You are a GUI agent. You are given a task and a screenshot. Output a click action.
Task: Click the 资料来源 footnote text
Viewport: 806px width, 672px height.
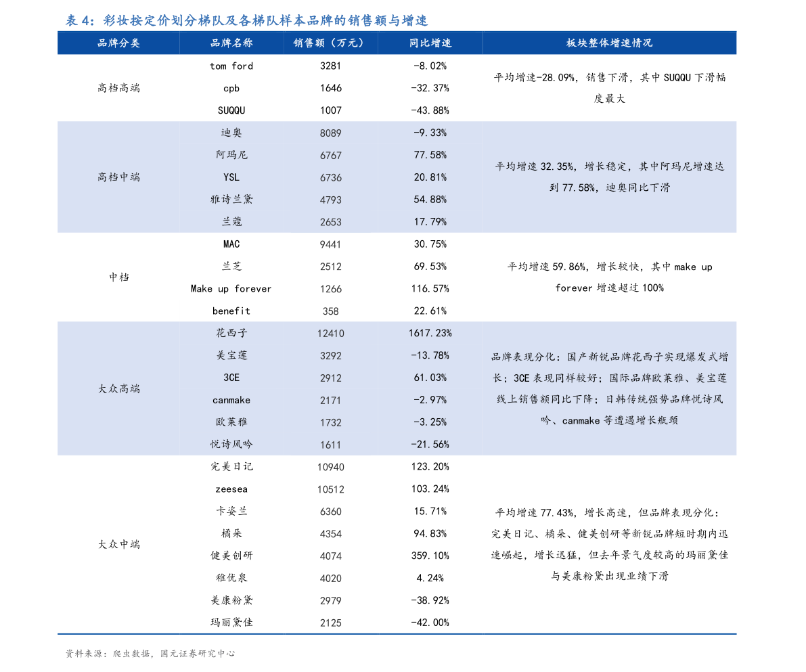pos(150,654)
